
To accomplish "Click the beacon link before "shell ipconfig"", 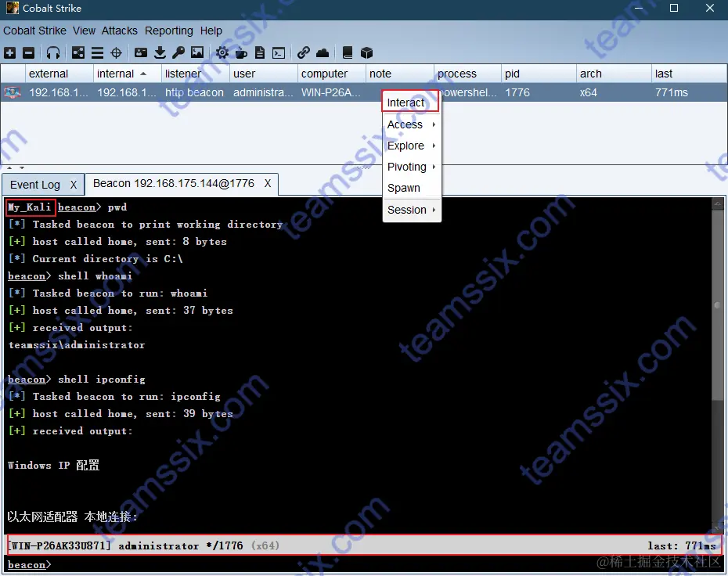I will coord(27,380).
